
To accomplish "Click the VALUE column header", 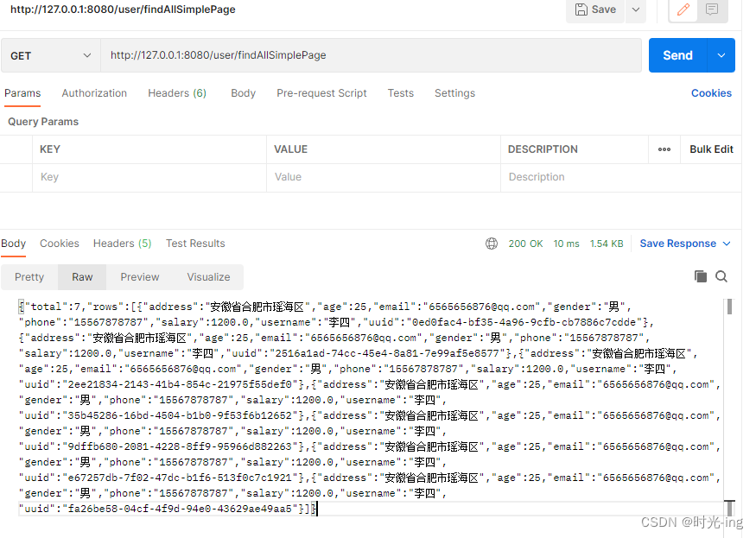I will tap(290, 149).
